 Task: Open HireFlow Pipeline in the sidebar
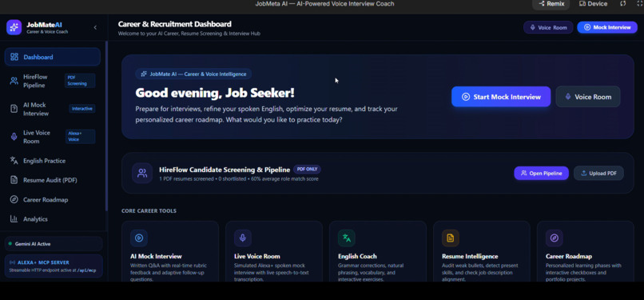tap(52, 81)
